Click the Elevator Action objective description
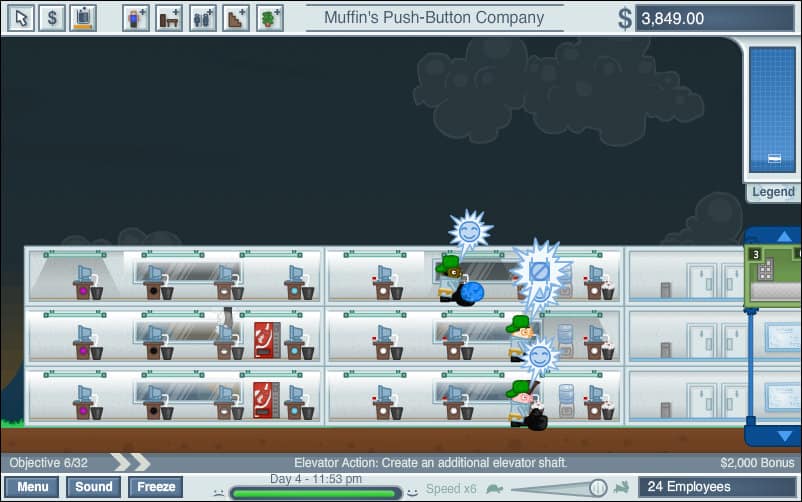Viewport: 802px width, 502px height. click(430, 463)
